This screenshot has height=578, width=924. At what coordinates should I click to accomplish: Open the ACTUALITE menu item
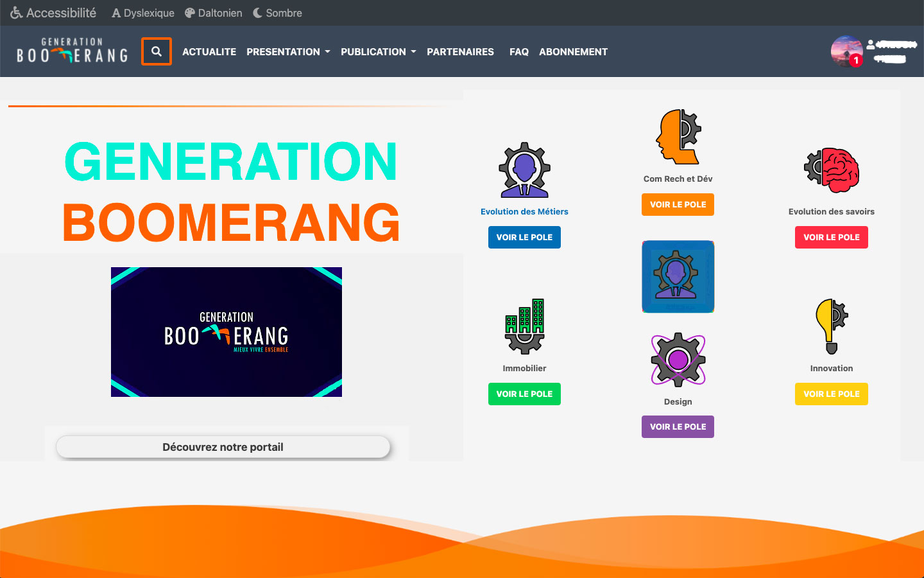tap(209, 51)
